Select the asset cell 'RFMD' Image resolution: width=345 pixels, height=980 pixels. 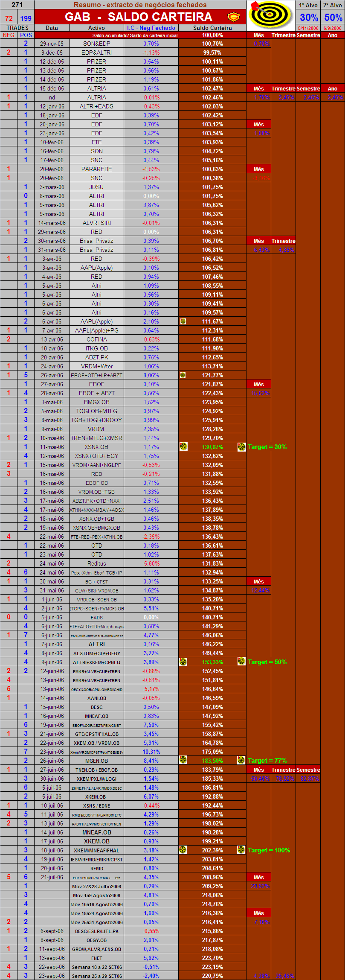[x=96, y=868]
